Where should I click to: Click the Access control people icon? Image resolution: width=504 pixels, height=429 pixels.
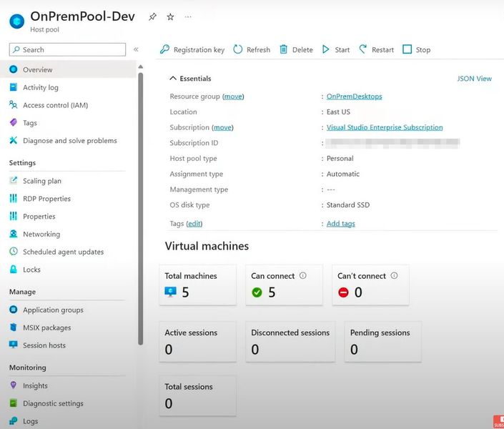click(x=13, y=105)
